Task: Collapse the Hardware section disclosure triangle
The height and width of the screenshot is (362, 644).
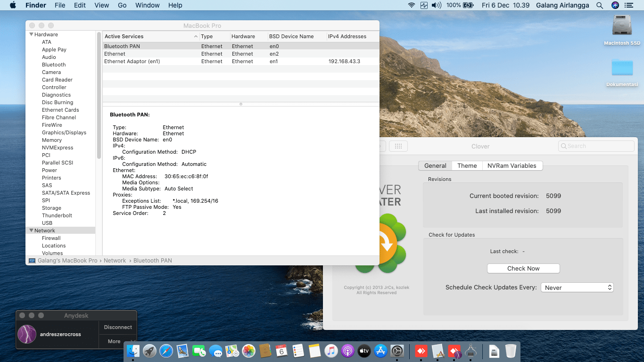Action: (31, 34)
